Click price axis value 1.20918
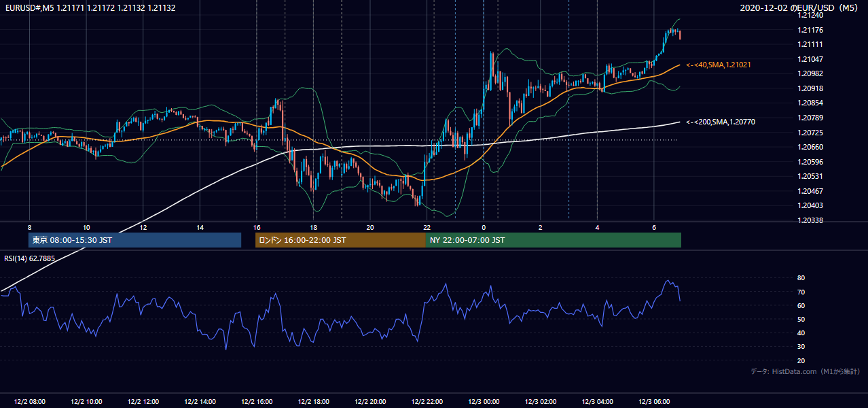Viewport: 868px width, 408px height. coord(810,88)
